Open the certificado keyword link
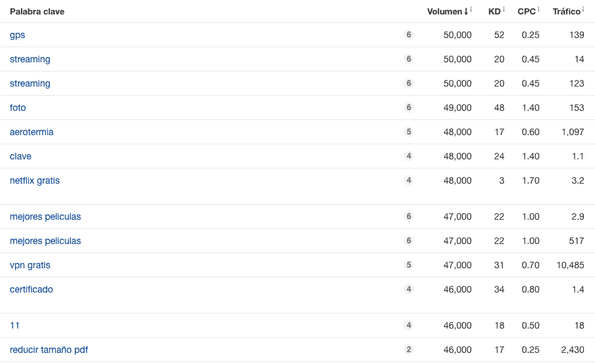Screen dimensions: 595x364 (x=31, y=289)
